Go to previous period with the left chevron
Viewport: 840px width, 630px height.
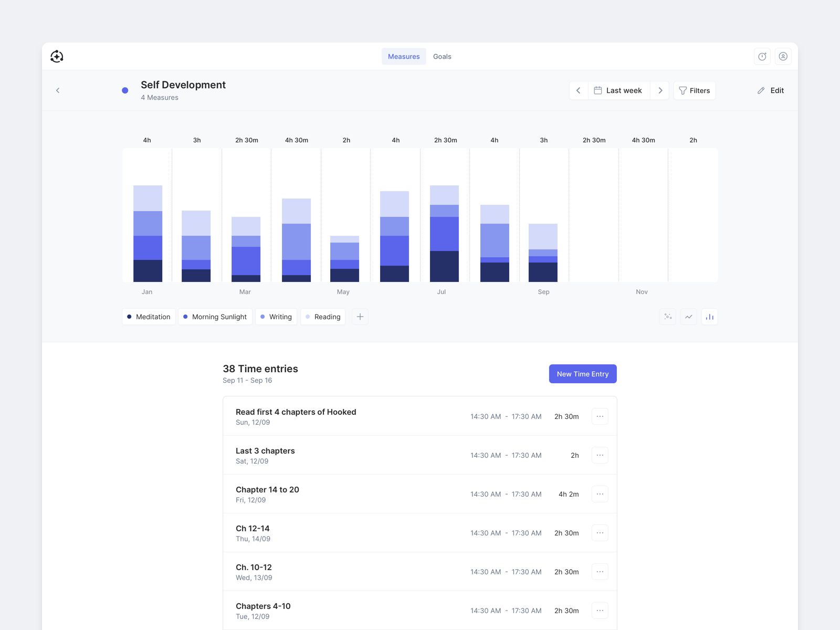coord(579,90)
